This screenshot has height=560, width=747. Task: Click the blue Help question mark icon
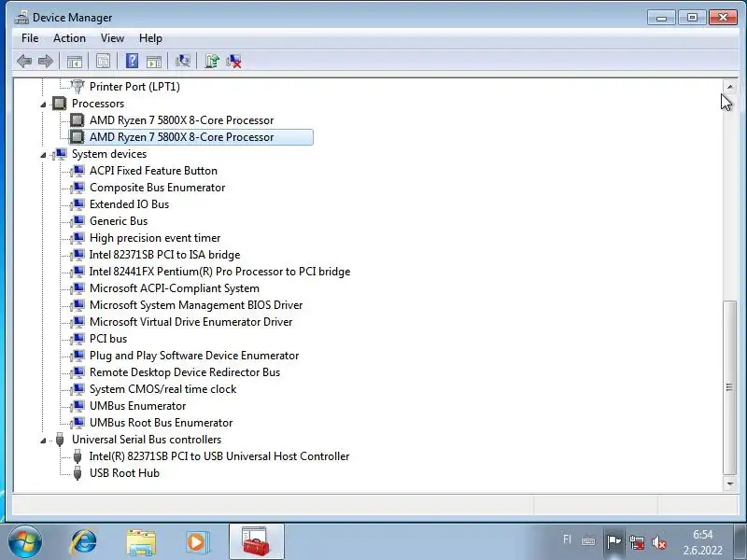coord(132,61)
